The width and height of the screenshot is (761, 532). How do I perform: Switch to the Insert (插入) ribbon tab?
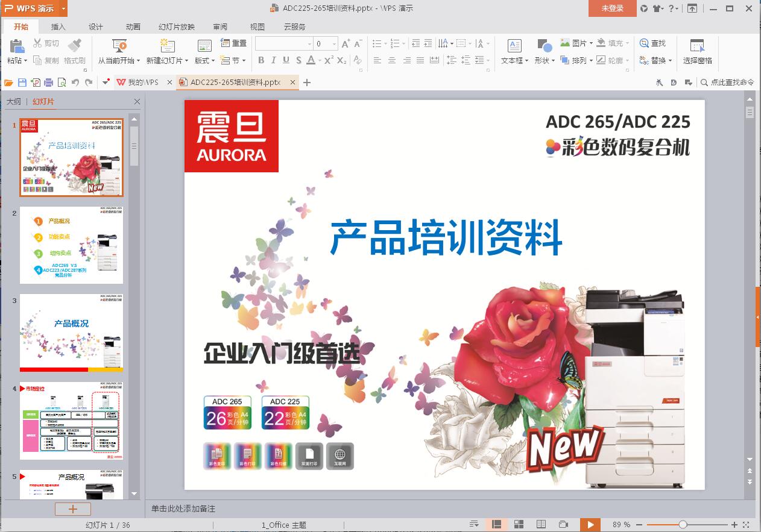click(58, 27)
